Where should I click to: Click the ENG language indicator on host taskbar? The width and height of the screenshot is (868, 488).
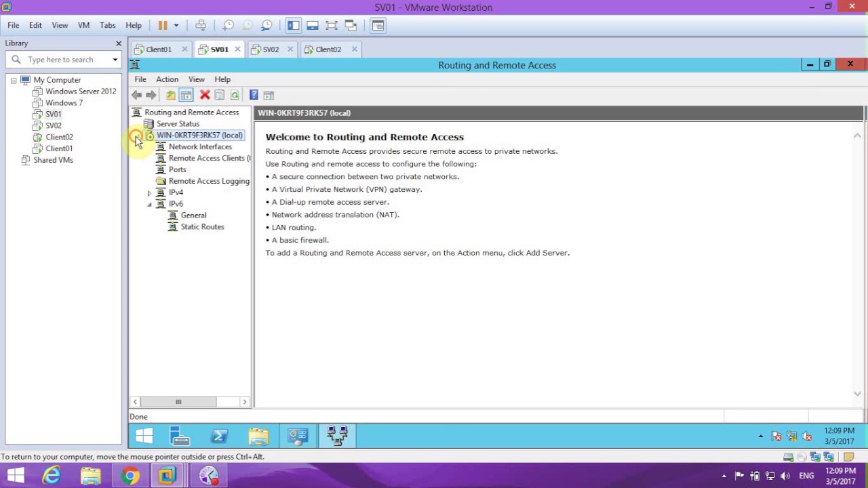806,476
